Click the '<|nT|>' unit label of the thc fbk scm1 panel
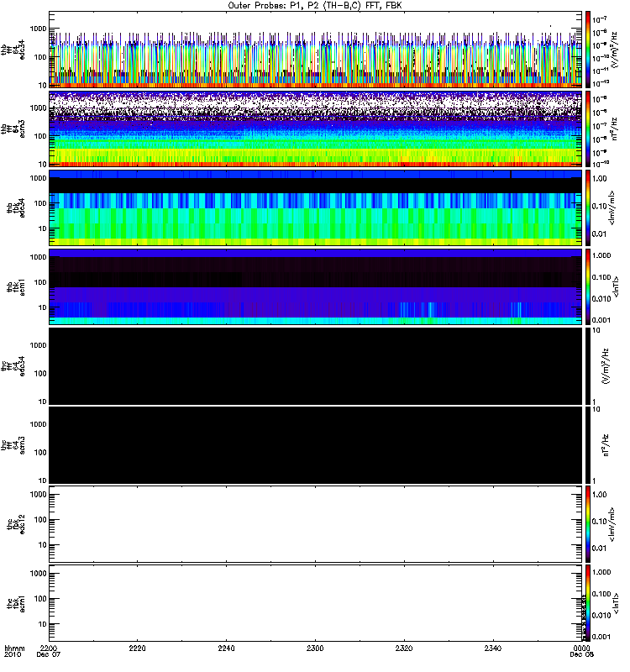This screenshot has width=630, height=672. (x=616, y=603)
